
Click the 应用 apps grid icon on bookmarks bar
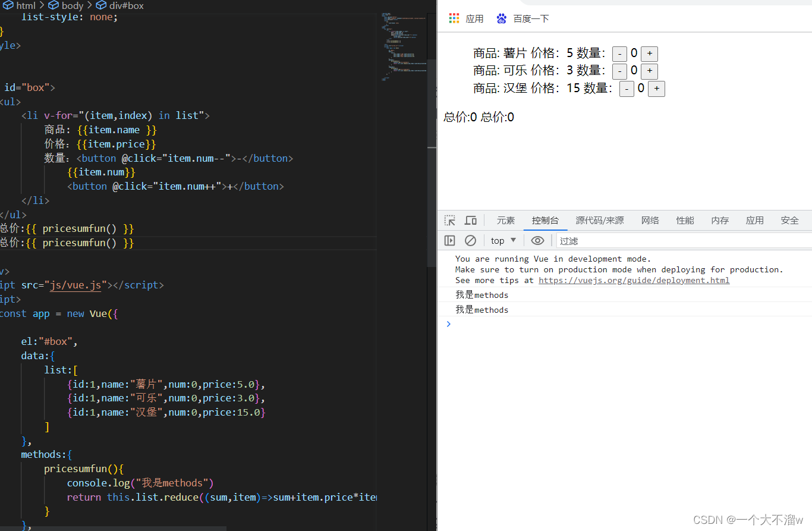(453, 18)
